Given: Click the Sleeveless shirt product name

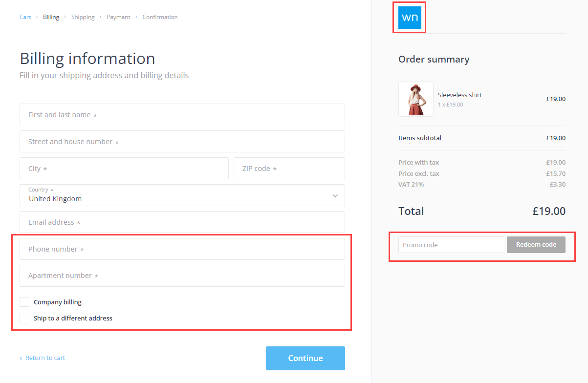Looking at the screenshot, I should (460, 95).
